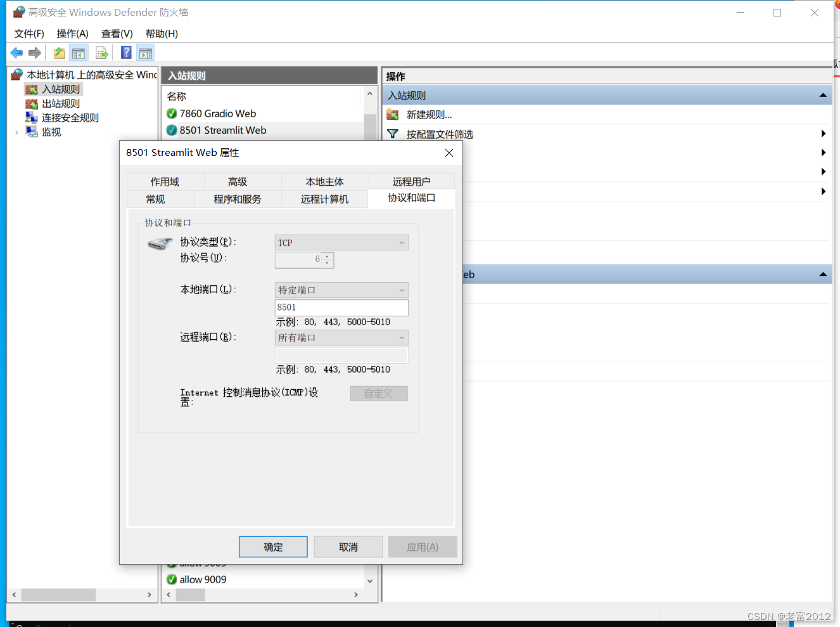This screenshot has width=840, height=627.
Task: Click the rules list scroll-down arrow
Action: (370, 581)
